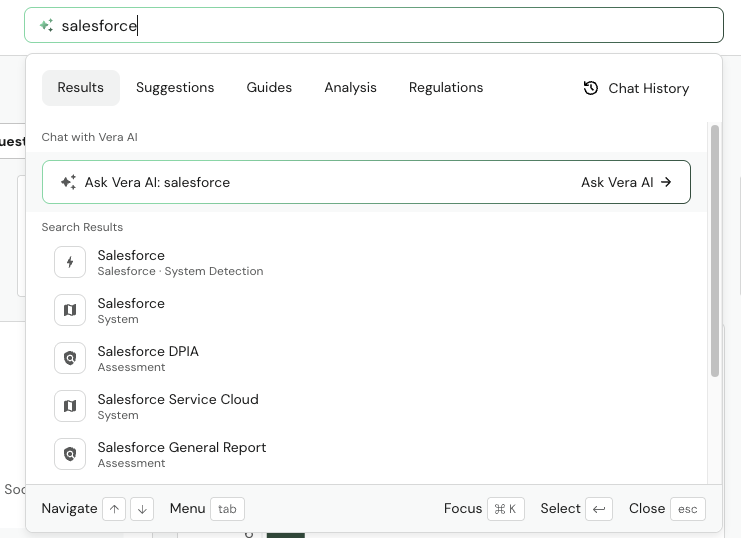741x538 pixels.
Task: Click the sparkle icon in Ask Vera AI row
Action: click(68, 182)
